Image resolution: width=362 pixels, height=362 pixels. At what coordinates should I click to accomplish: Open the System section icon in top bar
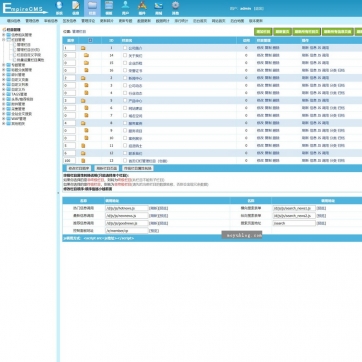(x=59, y=8)
